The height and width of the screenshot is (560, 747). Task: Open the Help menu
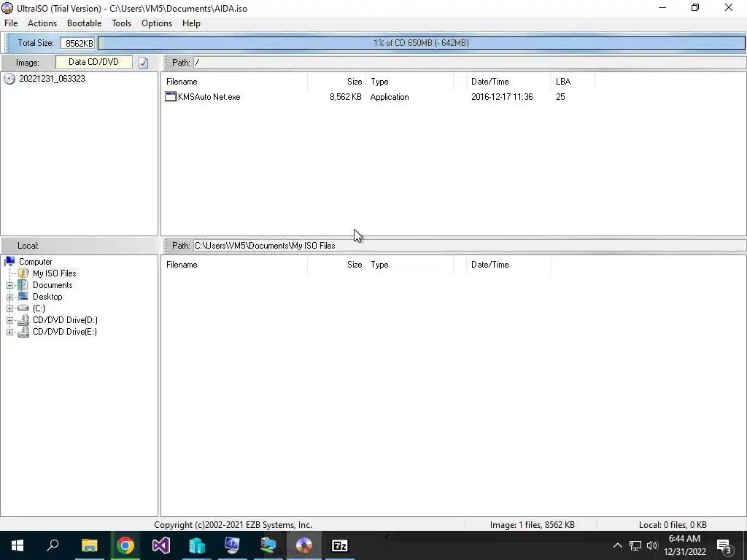(191, 23)
